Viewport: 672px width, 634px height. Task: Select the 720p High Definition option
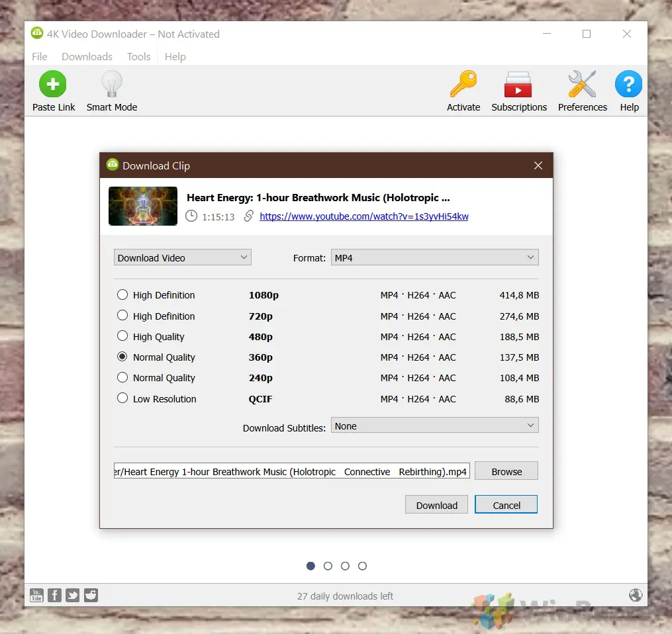click(122, 316)
